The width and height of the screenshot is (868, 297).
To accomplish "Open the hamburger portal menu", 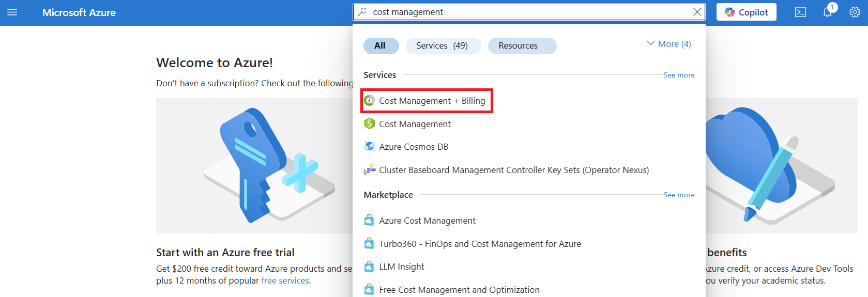I will (12, 12).
